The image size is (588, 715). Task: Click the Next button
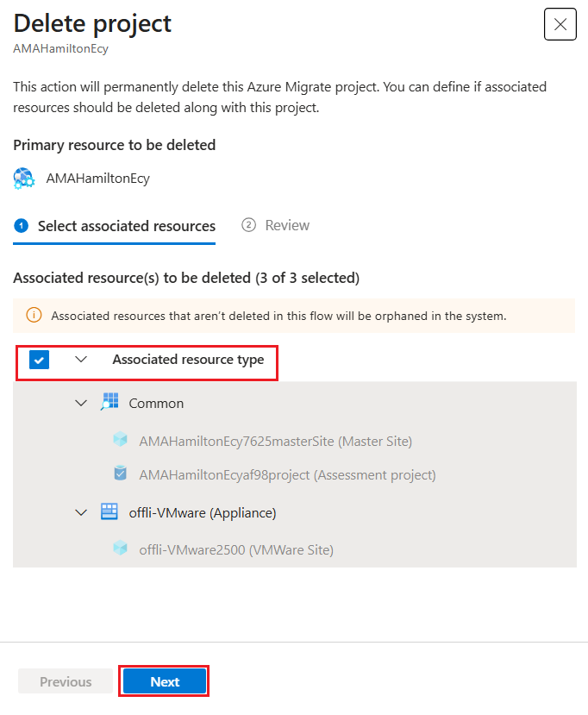click(x=165, y=681)
